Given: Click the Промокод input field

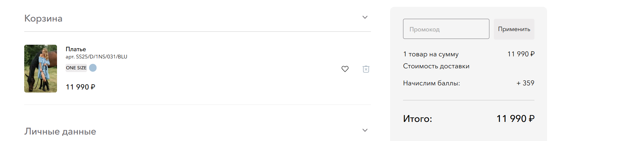Looking at the screenshot, I should (x=446, y=29).
